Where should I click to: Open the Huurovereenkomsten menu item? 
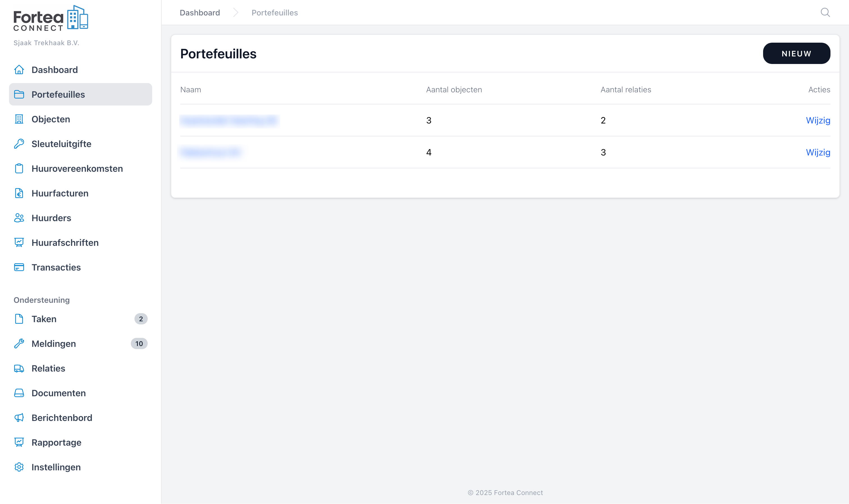click(77, 168)
